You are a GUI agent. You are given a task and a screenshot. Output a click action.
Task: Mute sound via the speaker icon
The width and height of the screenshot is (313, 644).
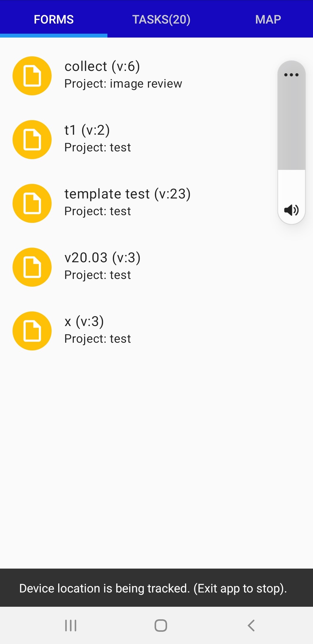coord(291,210)
